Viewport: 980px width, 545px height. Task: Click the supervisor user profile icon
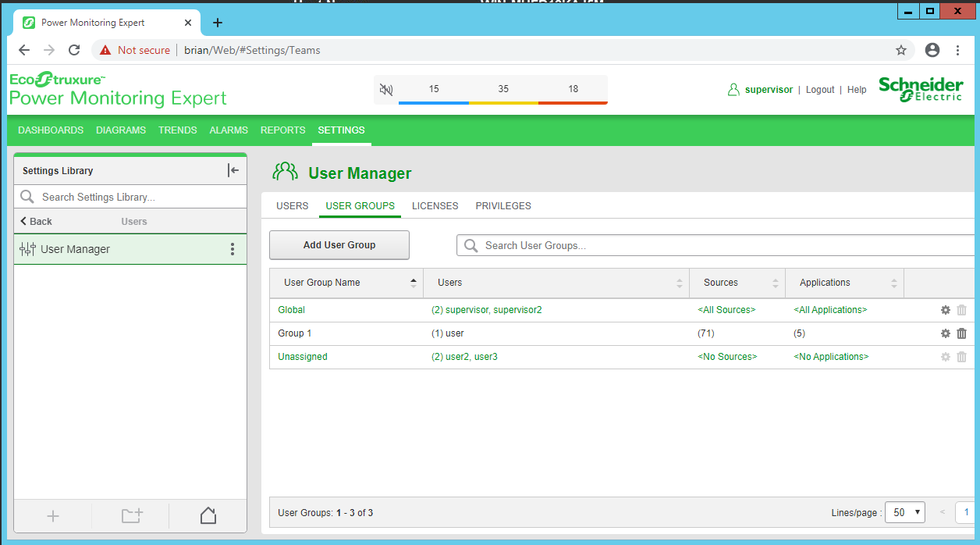coord(733,90)
